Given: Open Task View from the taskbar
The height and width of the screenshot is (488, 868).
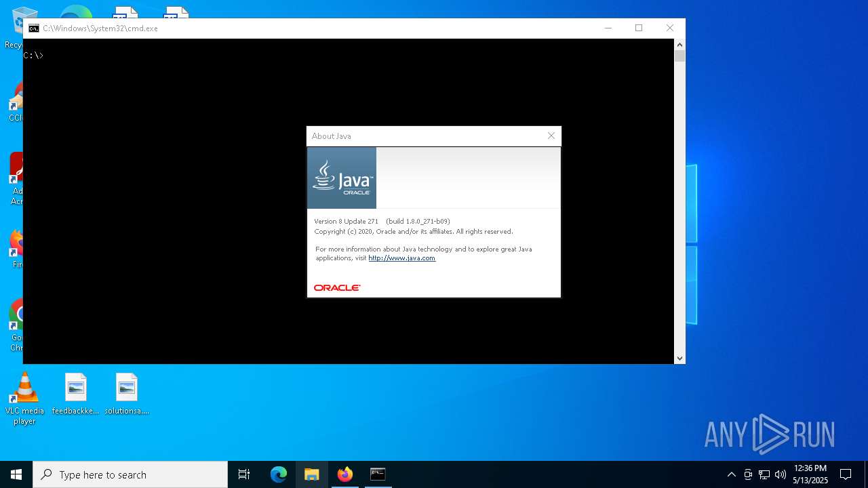Looking at the screenshot, I should pyautogui.click(x=244, y=474).
